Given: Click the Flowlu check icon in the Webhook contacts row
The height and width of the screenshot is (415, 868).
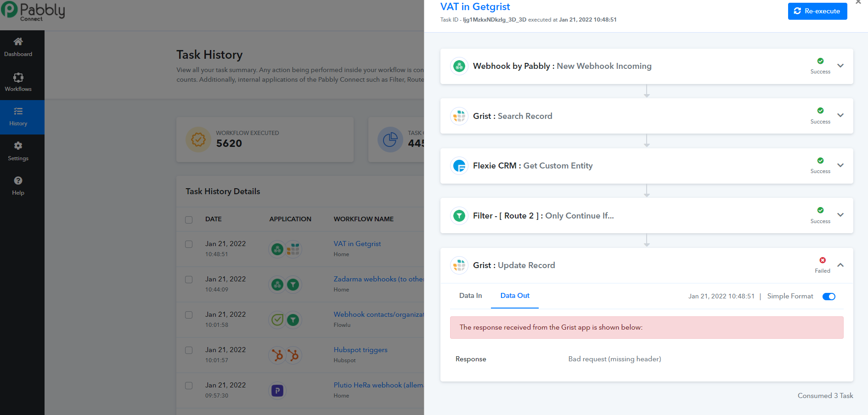Looking at the screenshot, I should coord(277,320).
